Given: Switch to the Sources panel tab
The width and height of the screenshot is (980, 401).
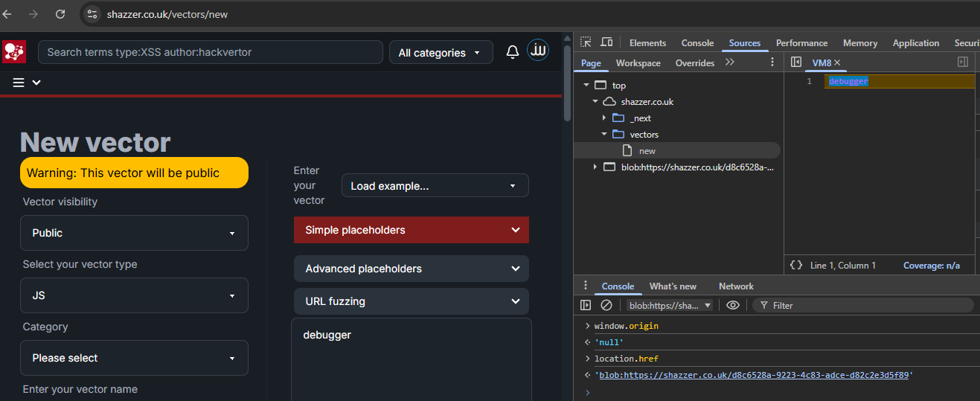Looking at the screenshot, I should pyautogui.click(x=745, y=43).
